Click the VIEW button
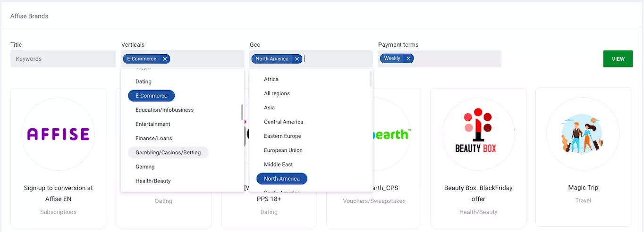Viewport: 644px width, 232px height. (618, 59)
